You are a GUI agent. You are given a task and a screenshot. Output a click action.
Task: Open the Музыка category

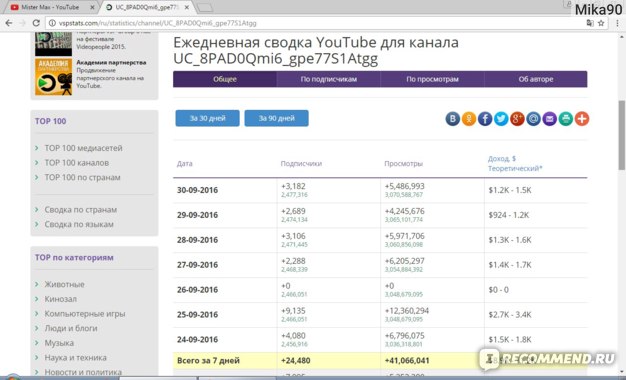pyautogui.click(x=59, y=343)
